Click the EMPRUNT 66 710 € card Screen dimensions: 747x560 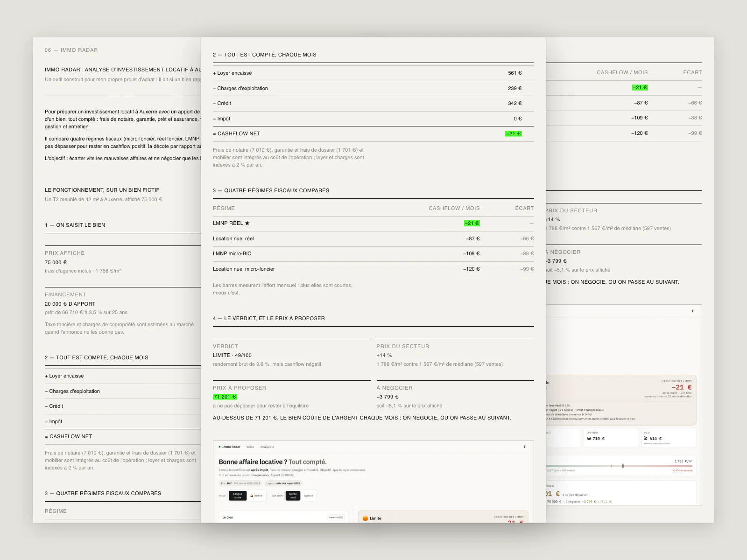[611, 438]
